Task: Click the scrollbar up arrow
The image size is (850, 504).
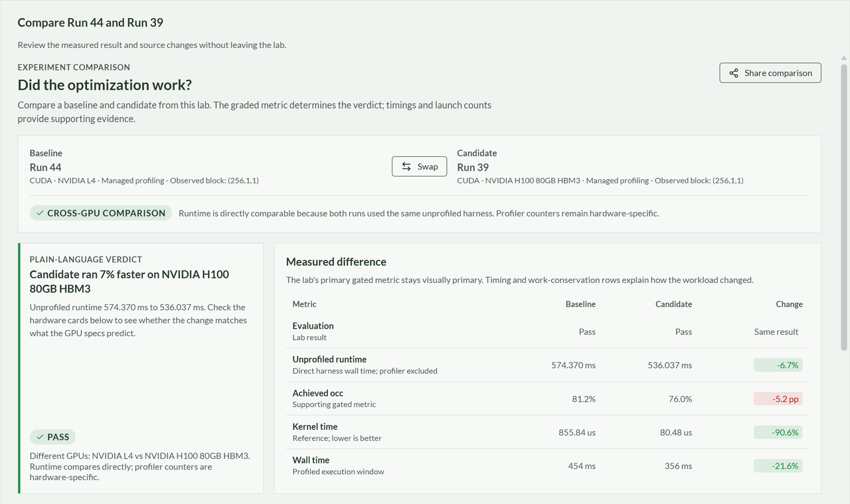Action: click(844, 59)
